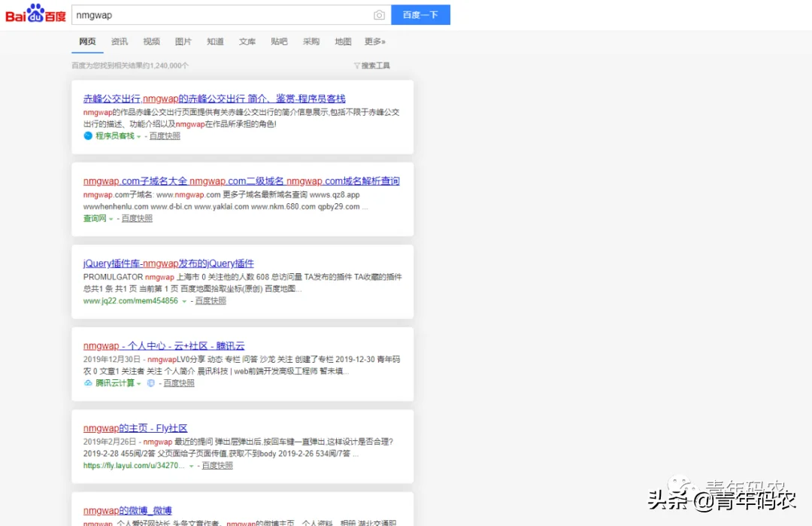Switch to the 地图 tab
Viewport: 812px width, 526px height.
tap(343, 41)
